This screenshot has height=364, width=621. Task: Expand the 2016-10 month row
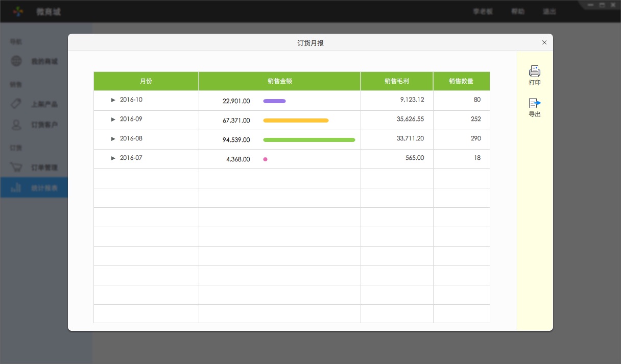click(x=113, y=100)
